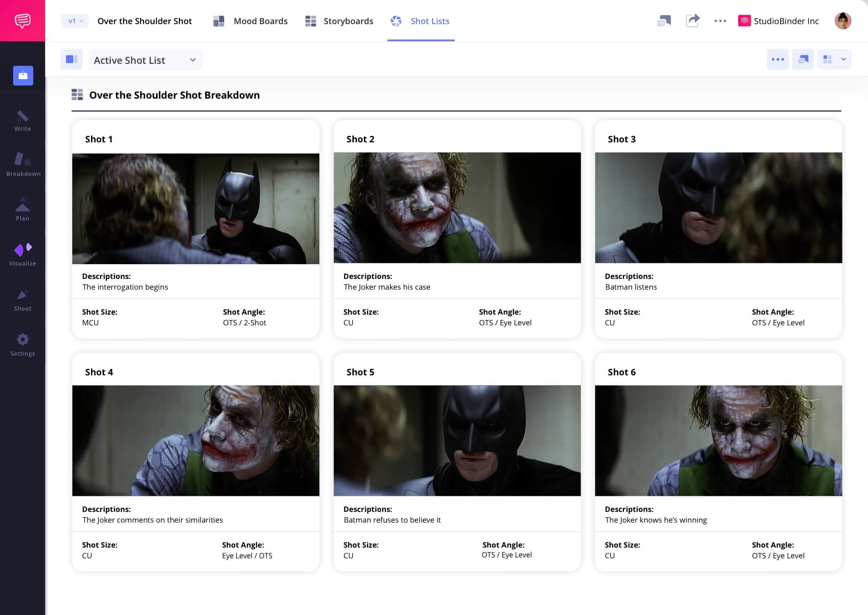
Task: Open comments icon in top header
Action: 664,21
